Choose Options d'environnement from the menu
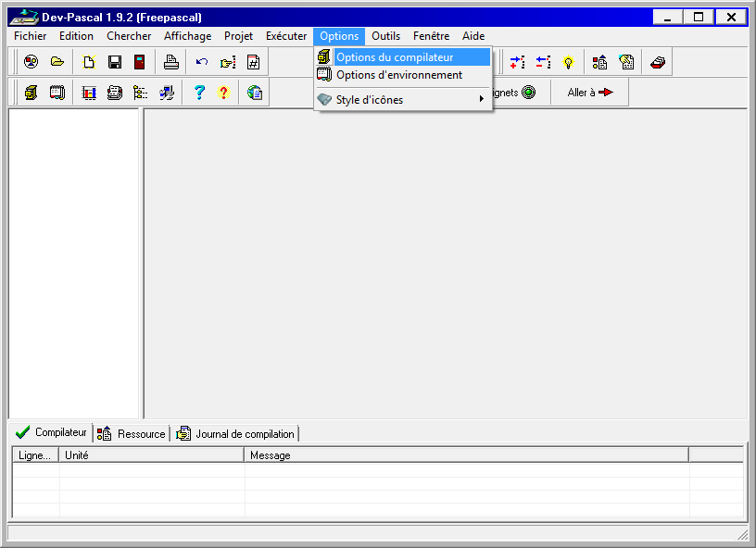 point(398,75)
